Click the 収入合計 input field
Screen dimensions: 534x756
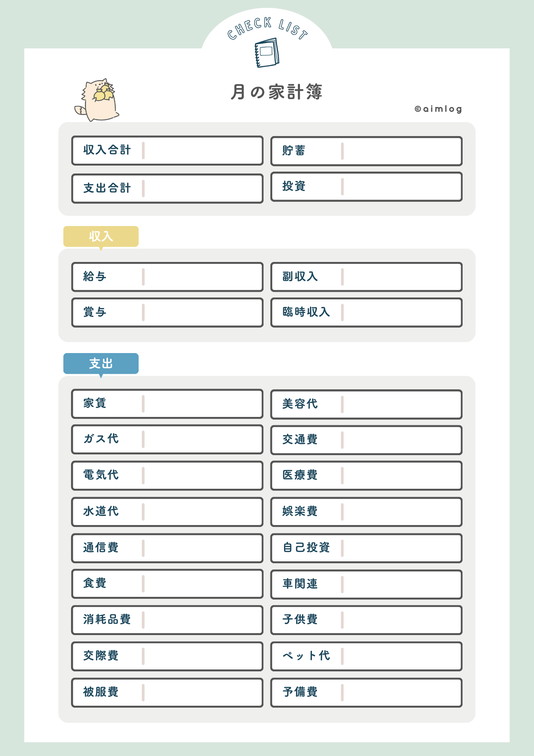click(x=202, y=150)
